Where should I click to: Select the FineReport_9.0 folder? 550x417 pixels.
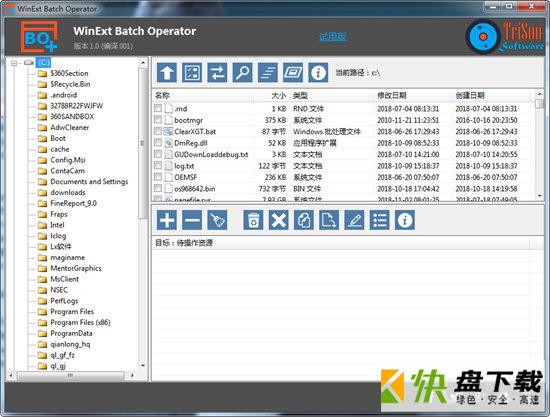[x=73, y=203]
